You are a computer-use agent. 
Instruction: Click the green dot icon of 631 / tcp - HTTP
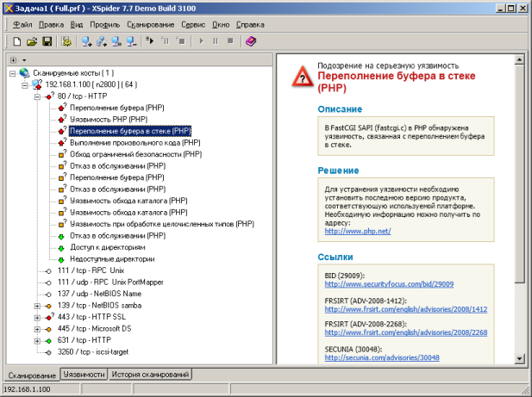click(48, 341)
